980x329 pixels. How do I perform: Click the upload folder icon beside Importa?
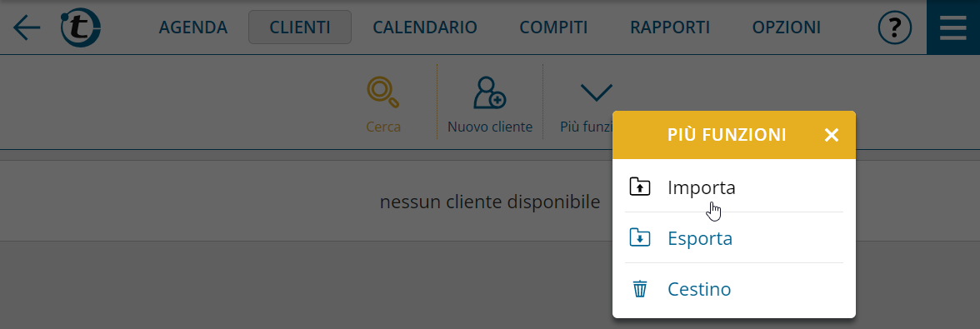(639, 187)
